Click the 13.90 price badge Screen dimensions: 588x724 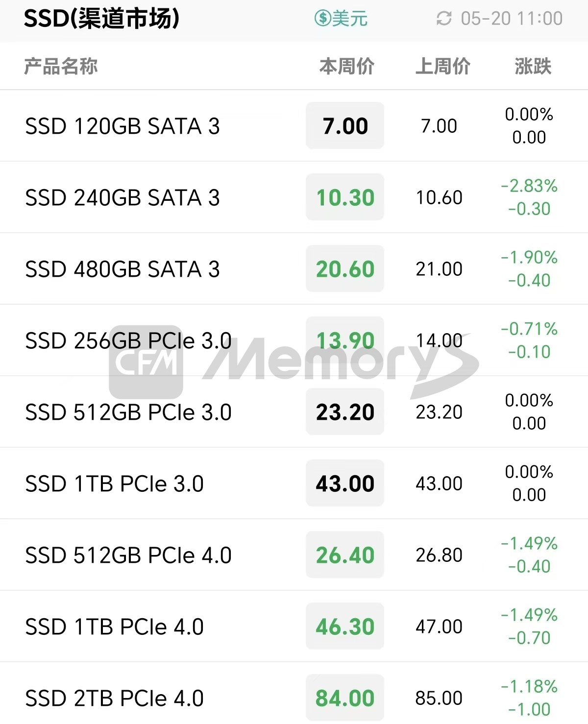tap(345, 340)
